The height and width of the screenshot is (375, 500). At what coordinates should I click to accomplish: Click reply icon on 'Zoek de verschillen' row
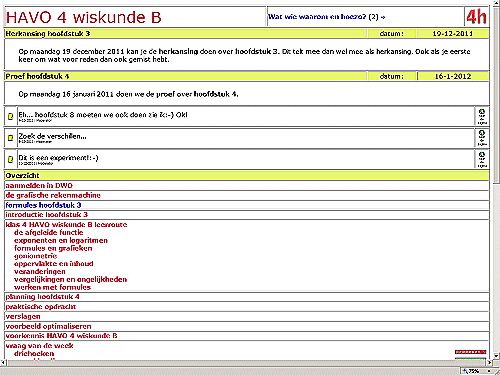pos(482,138)
